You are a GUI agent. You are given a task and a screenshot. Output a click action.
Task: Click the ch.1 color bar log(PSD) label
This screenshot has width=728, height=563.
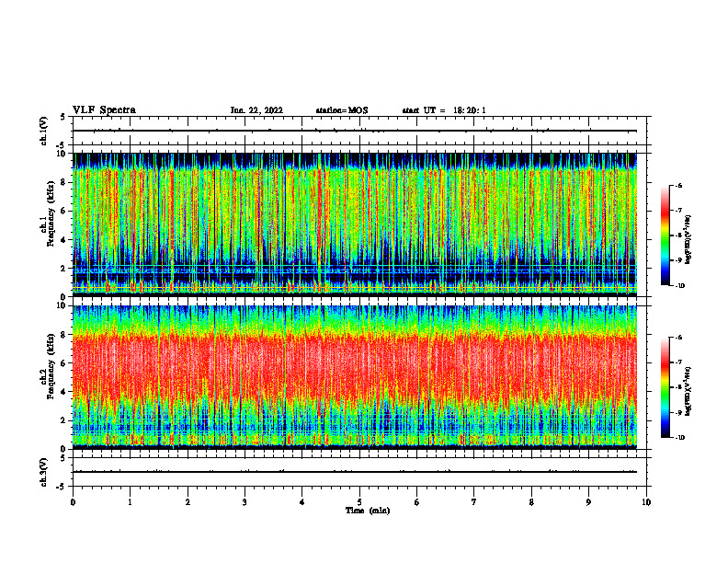[688, 240]
